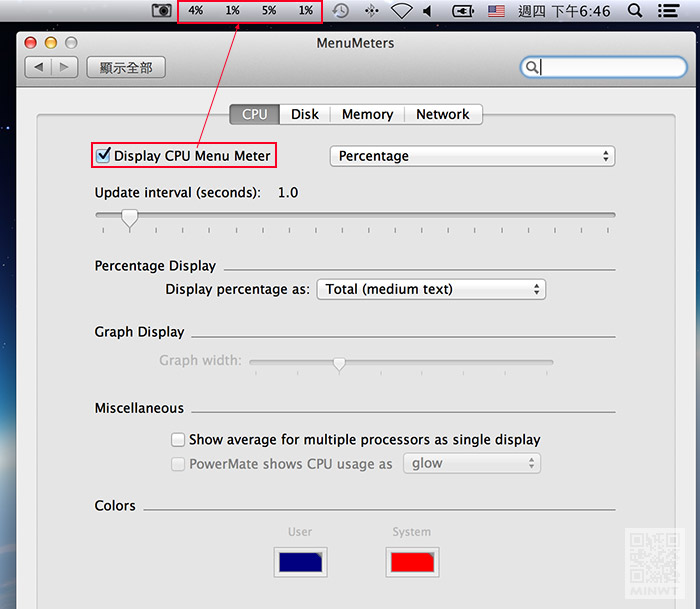The height and width of the screenshot is (609, 700).
Task: Click the update interval slider thumb
Action: point(129,218)
